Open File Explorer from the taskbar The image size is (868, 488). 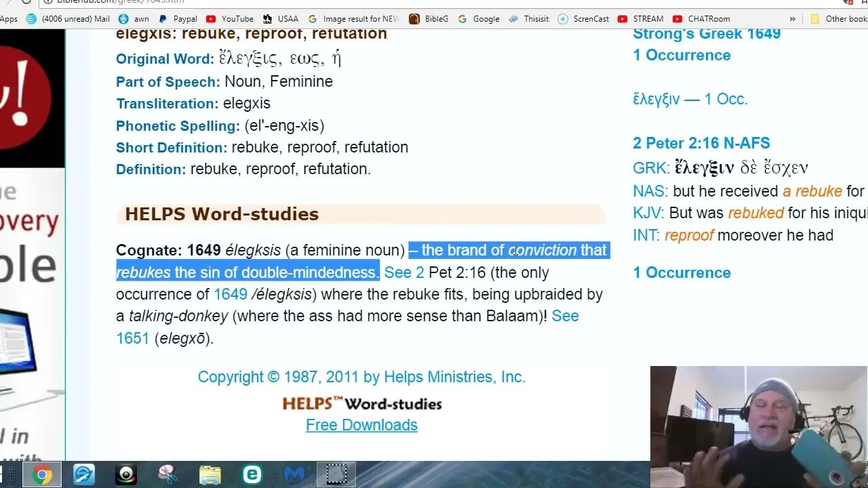pos(210,475)
